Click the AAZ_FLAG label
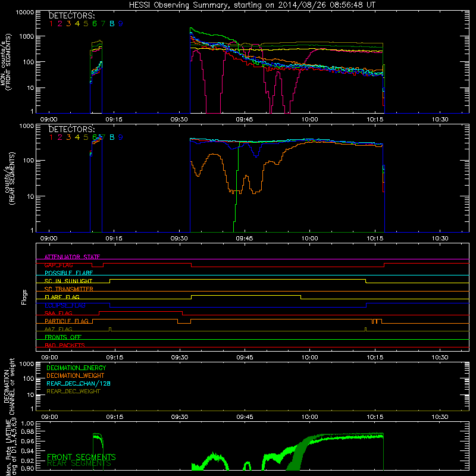This screenshot has height=476, width=476. [x=58, y=329]
